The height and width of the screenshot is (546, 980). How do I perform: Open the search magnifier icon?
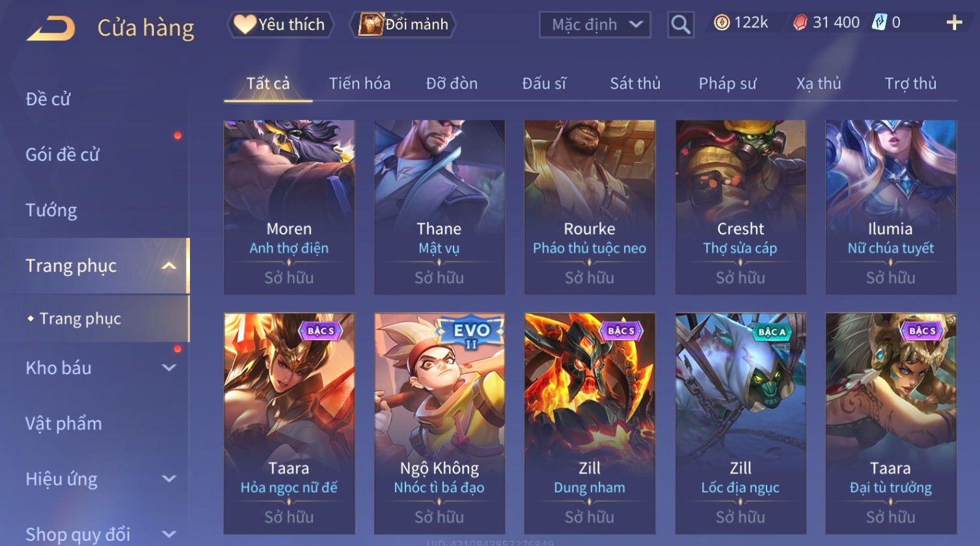[x=681, y=25]
